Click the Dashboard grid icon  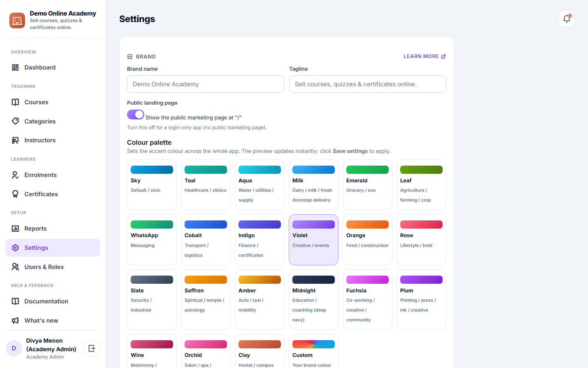[x=15, y=67]
